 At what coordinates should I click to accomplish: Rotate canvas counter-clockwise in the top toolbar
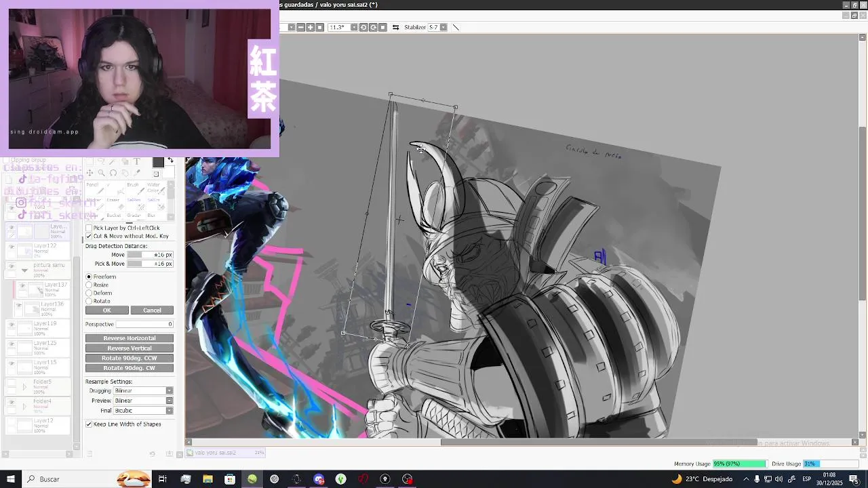(363, 27)
